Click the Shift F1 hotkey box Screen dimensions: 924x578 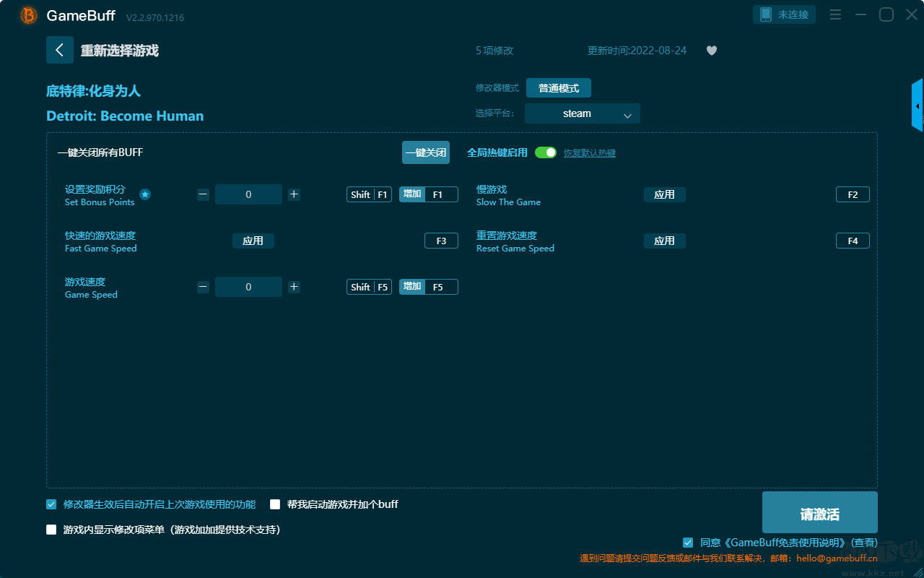[x=369, y=194]
